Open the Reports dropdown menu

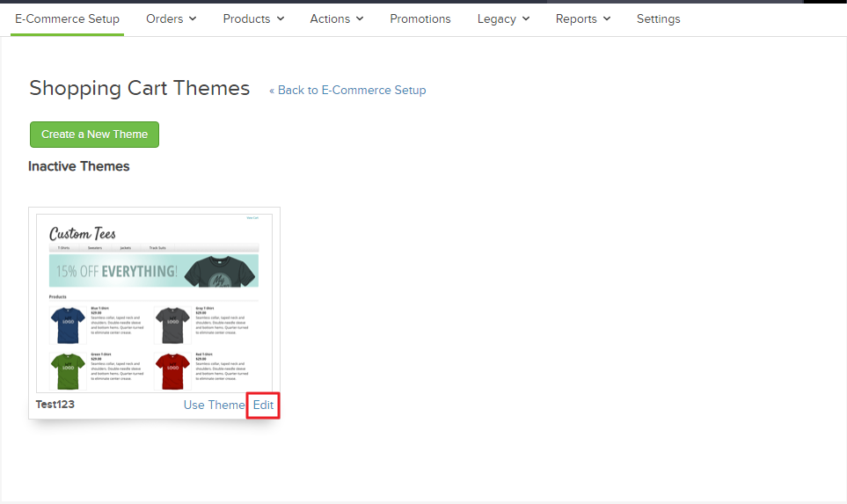[x=582, y=18]
